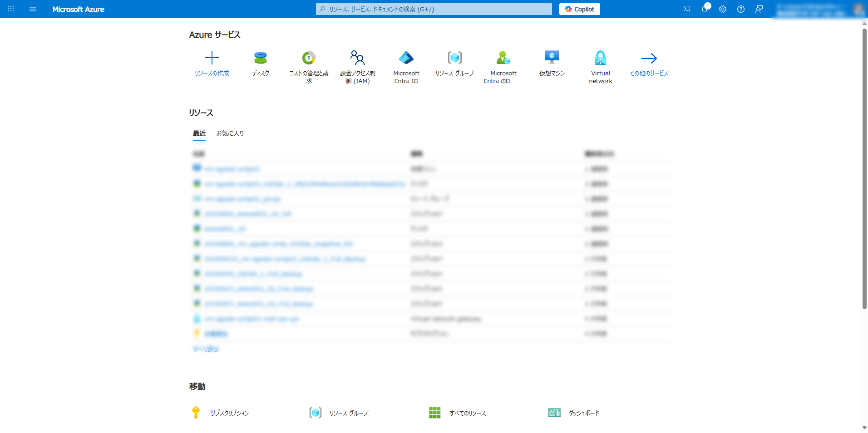Open コストの管理と請求 service
Viewport: 868px width, 433px height.
tap(309, 58)
